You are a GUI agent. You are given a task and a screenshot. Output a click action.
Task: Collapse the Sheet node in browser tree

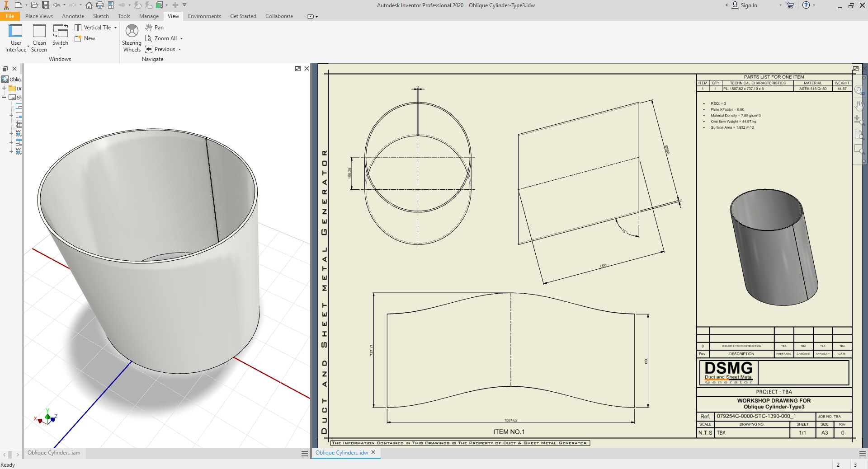pos(4,98)
